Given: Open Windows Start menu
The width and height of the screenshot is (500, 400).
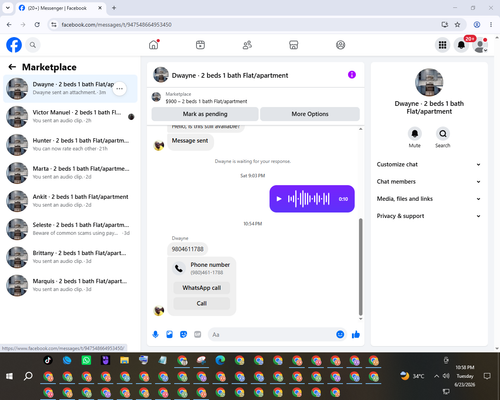Looking at the screenshot, I should 9,376.
